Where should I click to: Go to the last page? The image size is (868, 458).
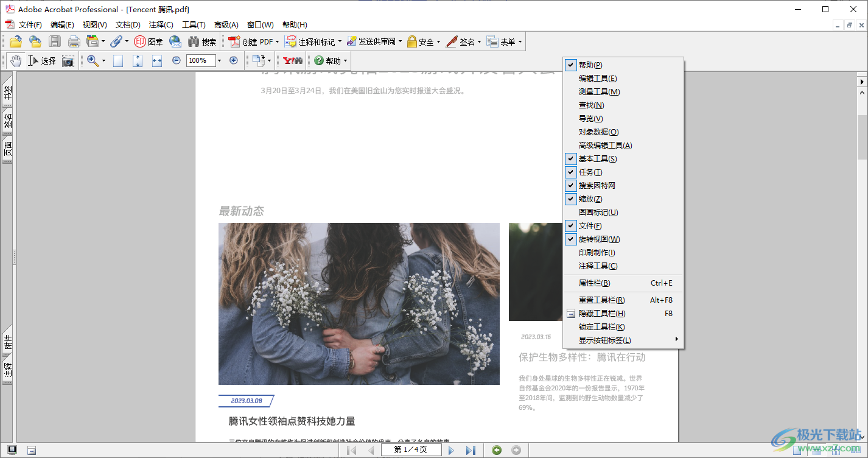(471, 450)
